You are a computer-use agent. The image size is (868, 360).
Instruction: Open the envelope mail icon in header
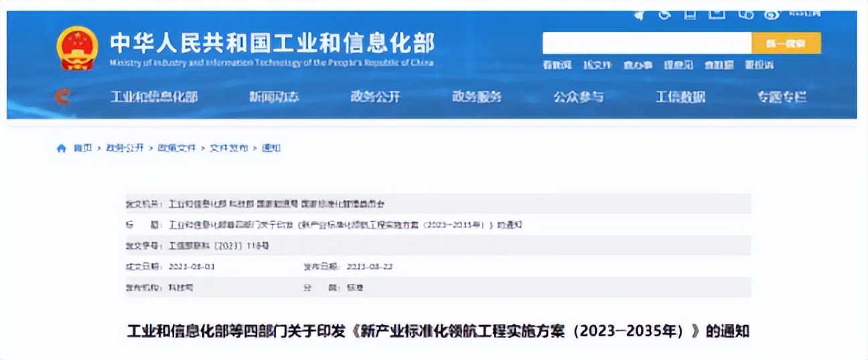coord(717,13)
